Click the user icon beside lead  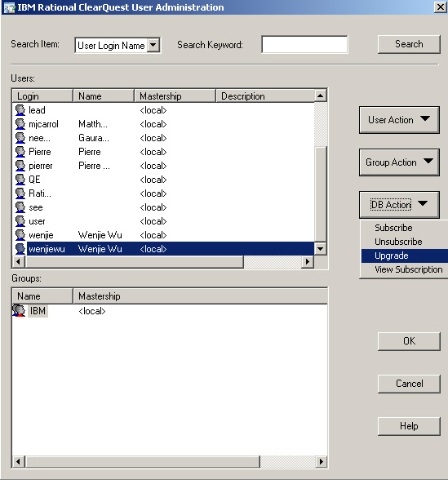click(20, 110)
